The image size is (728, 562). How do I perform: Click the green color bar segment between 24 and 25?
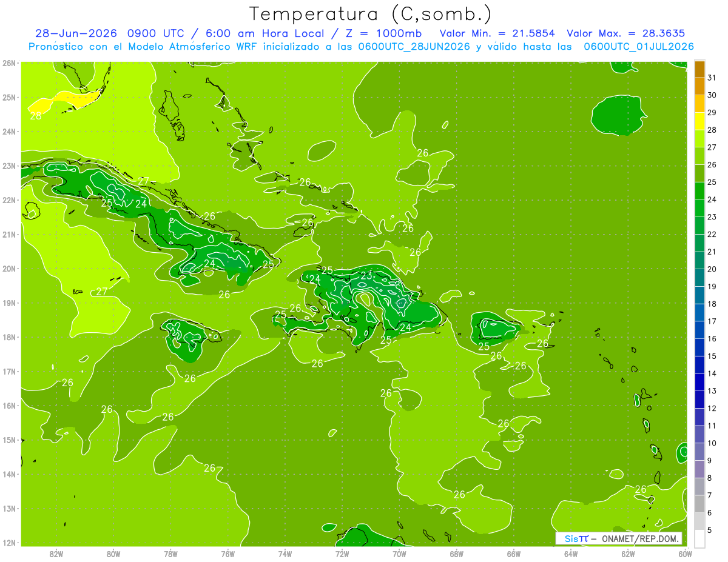point(699,190)
